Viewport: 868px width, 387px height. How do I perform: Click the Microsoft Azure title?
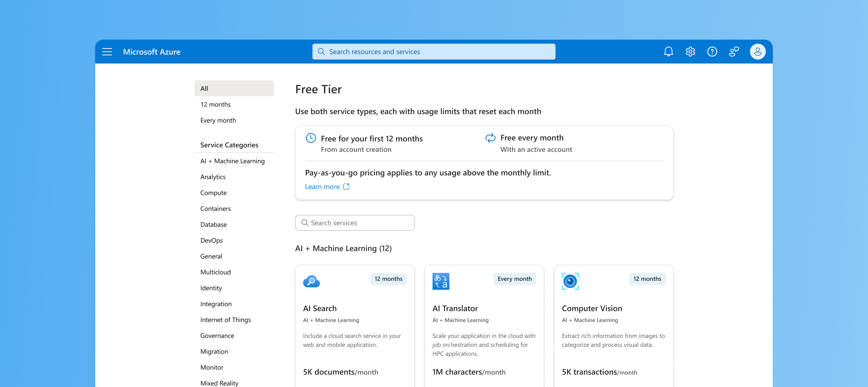pos(152,52)
